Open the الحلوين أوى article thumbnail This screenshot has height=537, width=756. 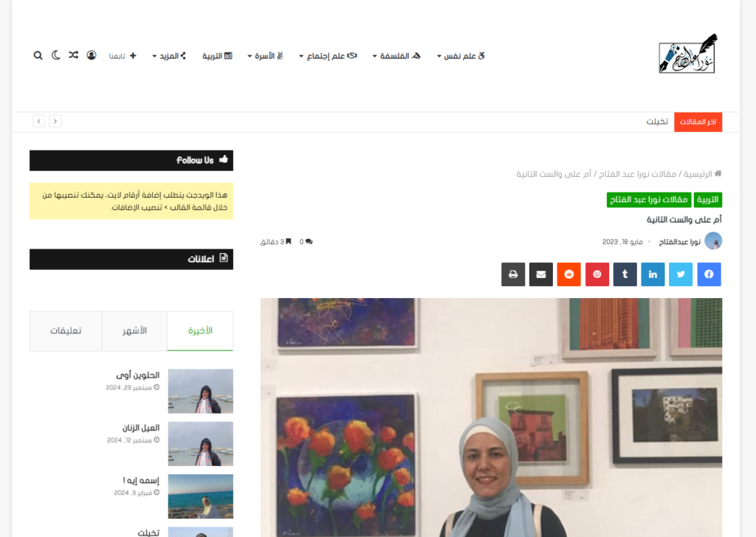tap(201, 391)
